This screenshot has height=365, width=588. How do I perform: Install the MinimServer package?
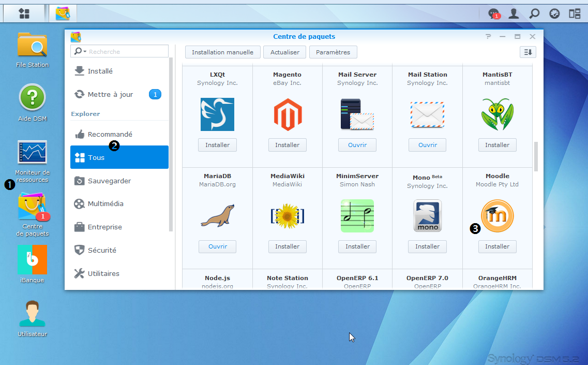[x=357, y=246]
